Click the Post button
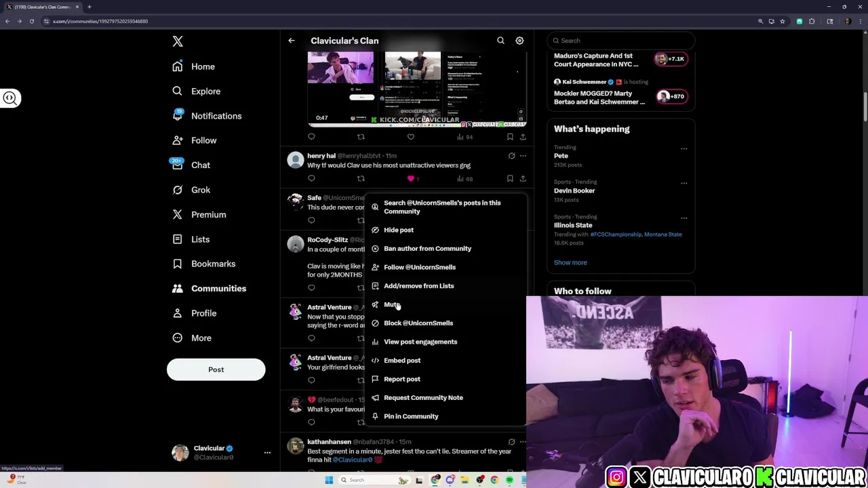 pos(216,369)
